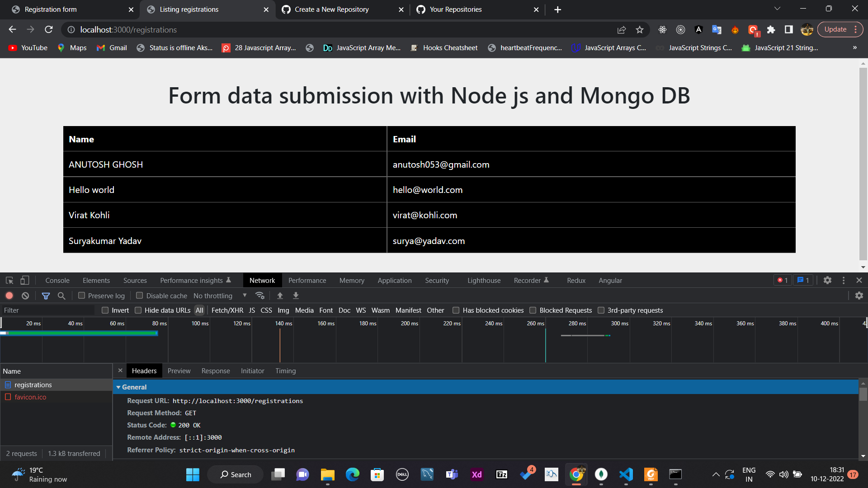Open more network conditions wifi icon
The height and width of the screenshot is (488, 868).
(260, 296)
